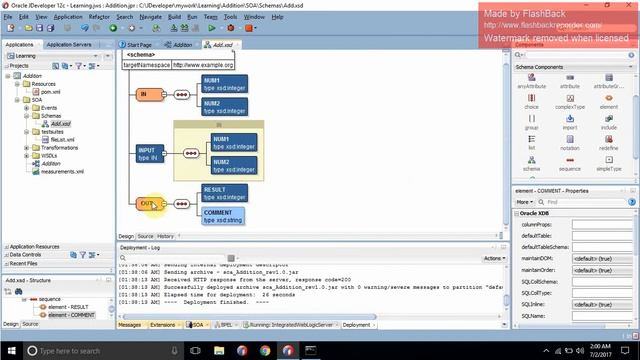
Task: Click the Save toolbar icon
Action: (40, 28)
